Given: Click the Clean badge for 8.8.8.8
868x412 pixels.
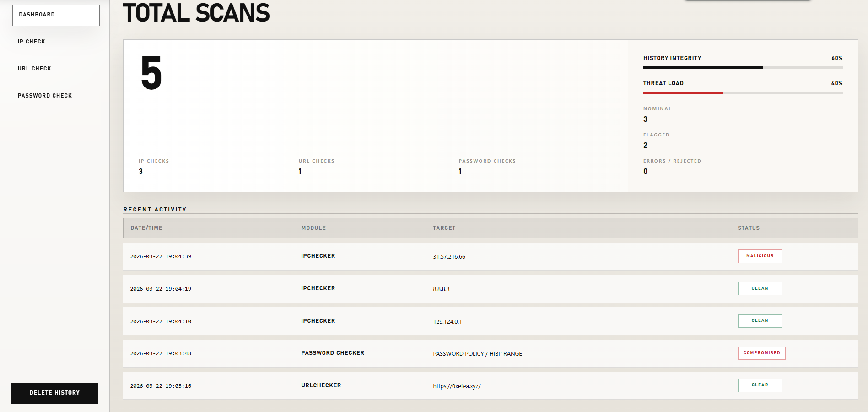Looking at the screenshot, I should click(x=760, y=288).
